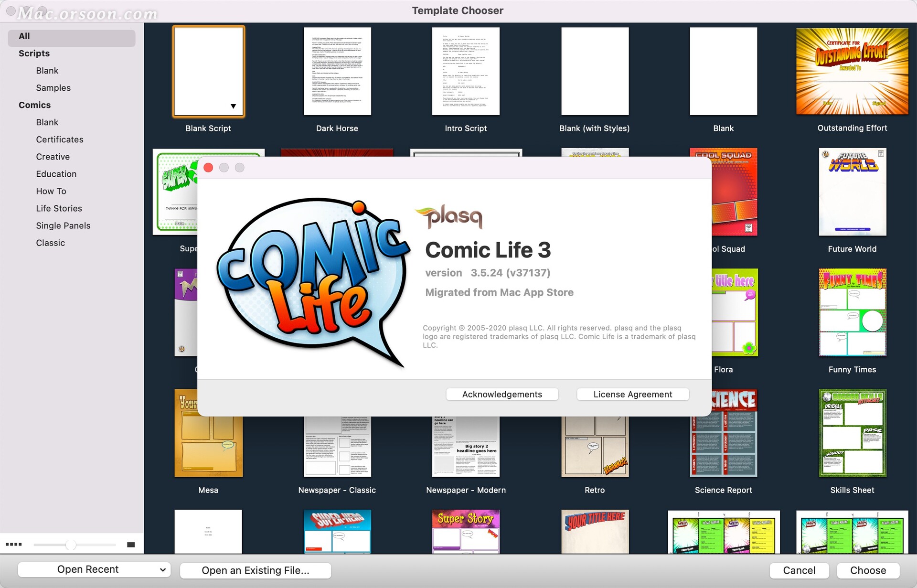
Task: Select the plain Blank comic template
Action: pos(724,71)
